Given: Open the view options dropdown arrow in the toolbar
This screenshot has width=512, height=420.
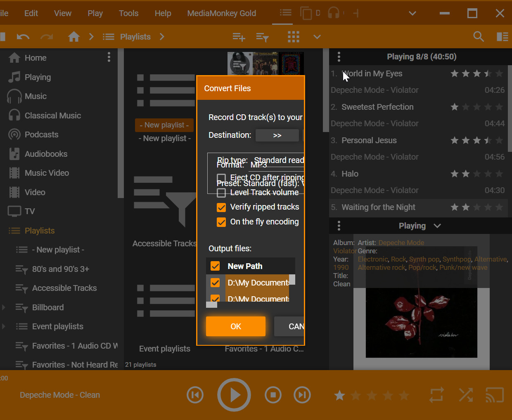Looking at the screenshot, I should (x=317, y=37).
